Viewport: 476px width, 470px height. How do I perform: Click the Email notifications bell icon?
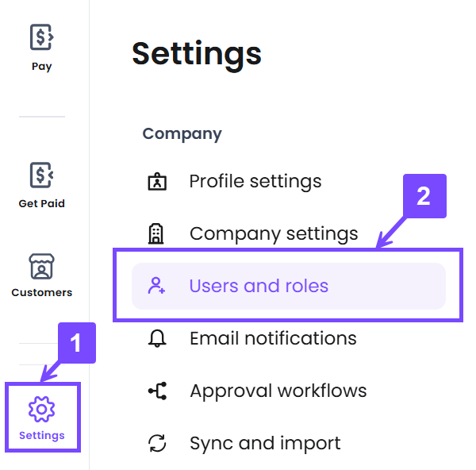coord(157,339)
